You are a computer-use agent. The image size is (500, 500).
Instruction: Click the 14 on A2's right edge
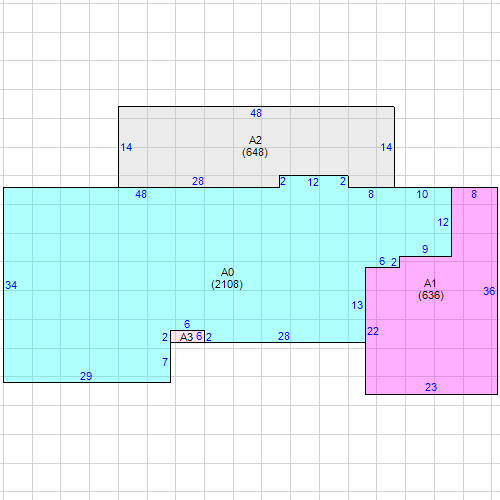386,147
